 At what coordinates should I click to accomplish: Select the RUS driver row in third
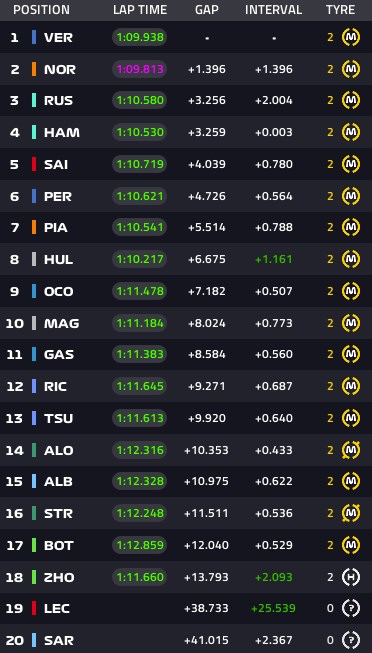pos(186,101)
